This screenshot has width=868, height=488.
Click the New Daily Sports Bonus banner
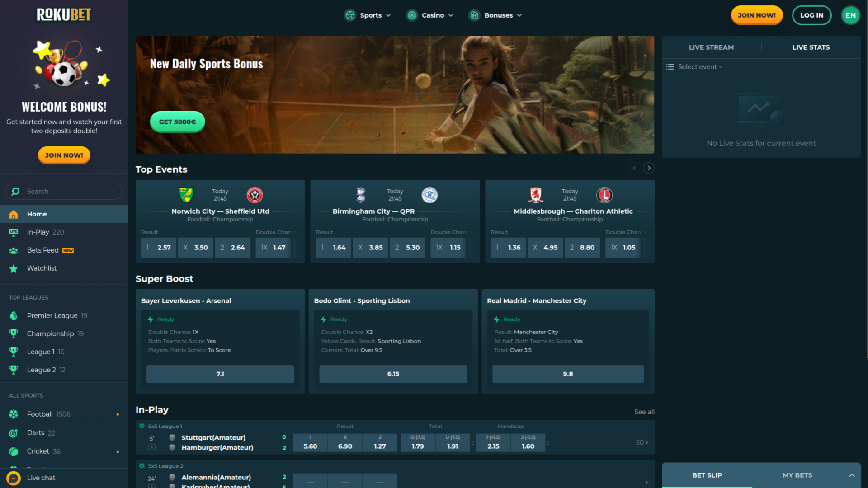point(395,95)
